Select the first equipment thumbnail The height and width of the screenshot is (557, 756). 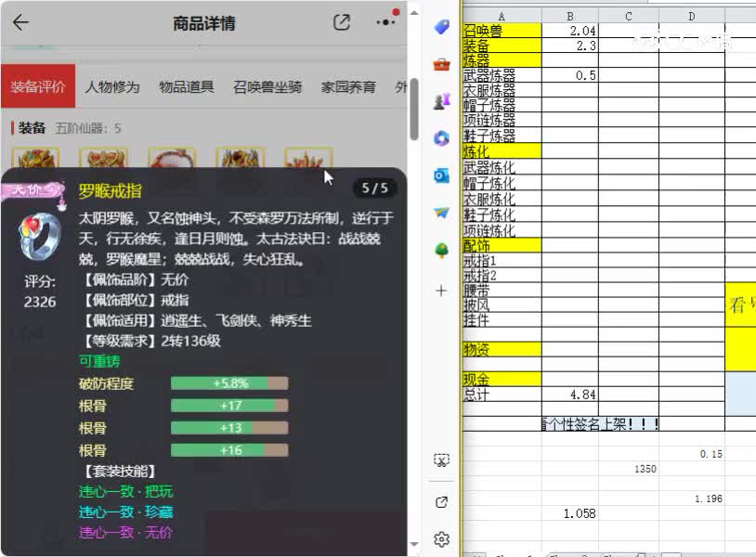coord(35,158)
